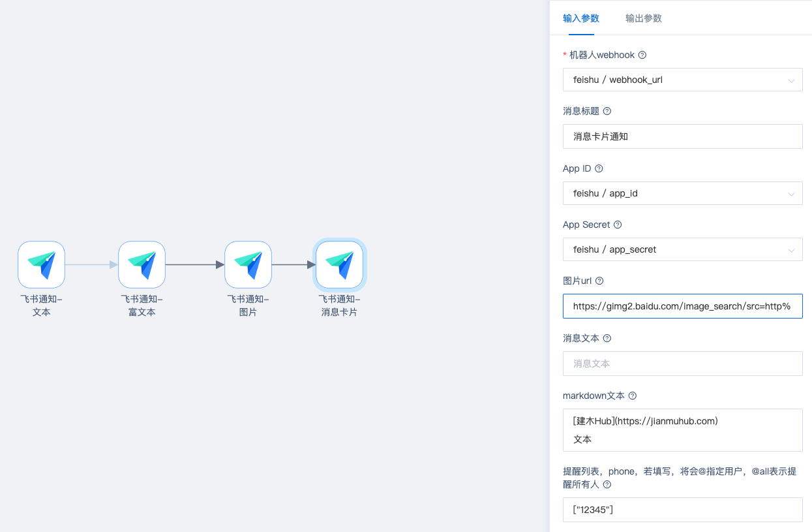Click the 飞书通知-消息卡片 node label
This screenshot has height=532, width=812.
[x=339, y=305]
